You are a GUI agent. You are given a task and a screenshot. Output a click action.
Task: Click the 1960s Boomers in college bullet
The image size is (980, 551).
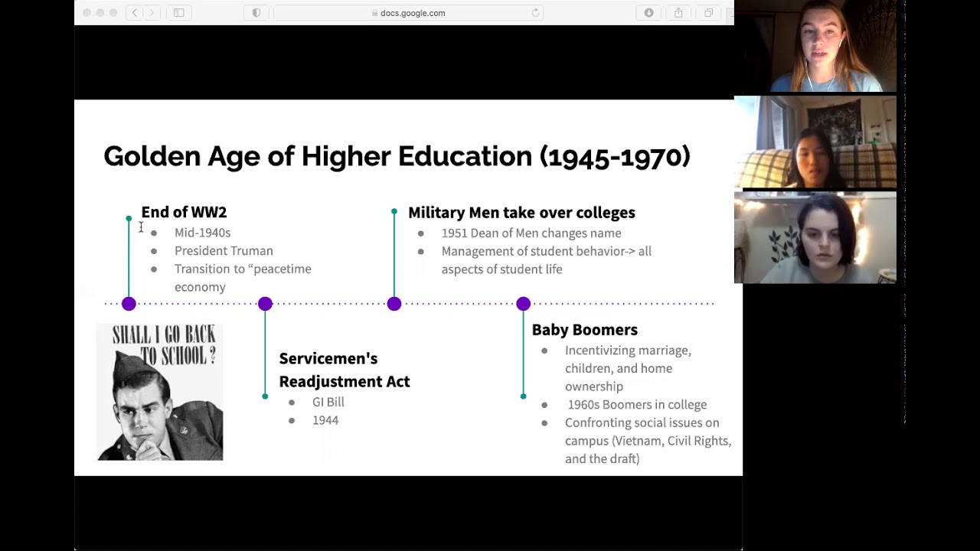[637, 405]
